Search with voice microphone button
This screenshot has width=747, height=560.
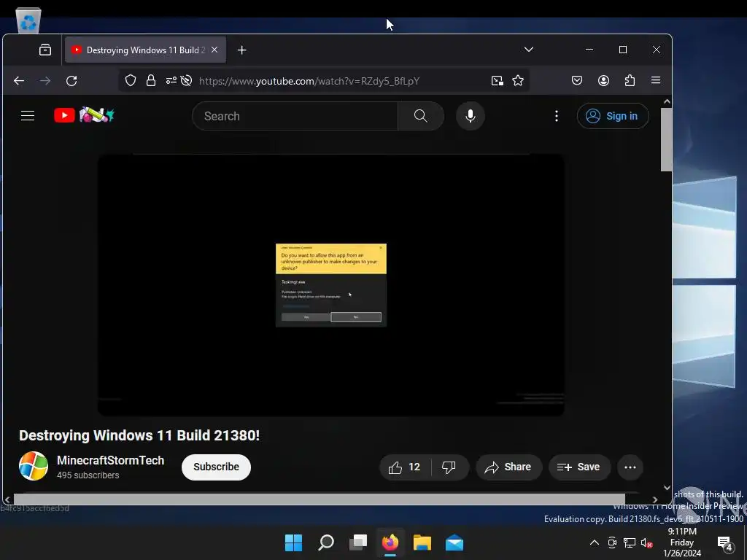[x=471, y=116]
